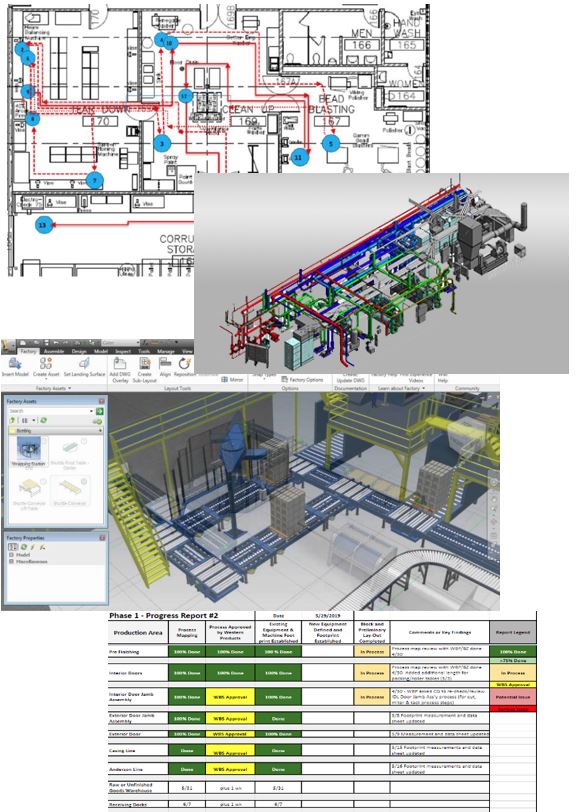Click the 'Potential Issue' cell in the Report Legend column

coord(513,697)
